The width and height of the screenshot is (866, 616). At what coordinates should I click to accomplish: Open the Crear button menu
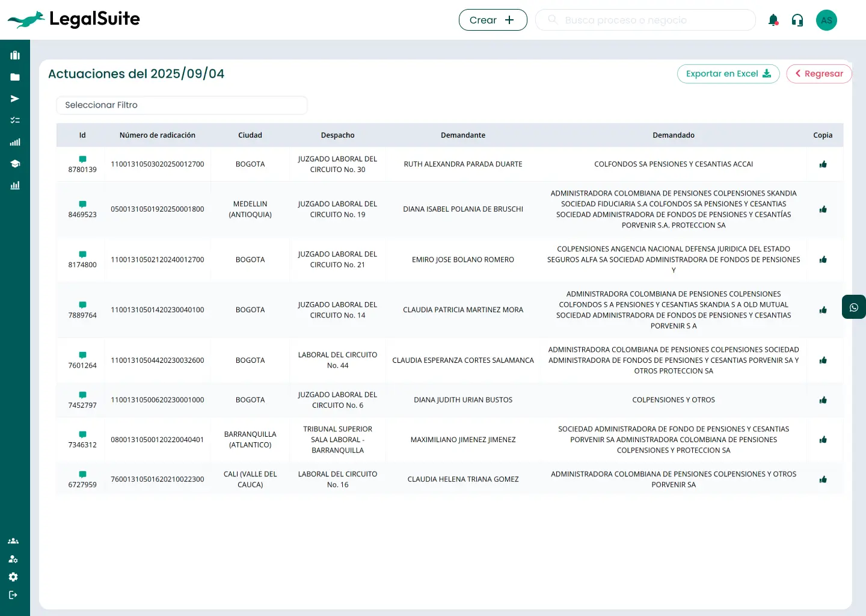(x=493, y=20)
